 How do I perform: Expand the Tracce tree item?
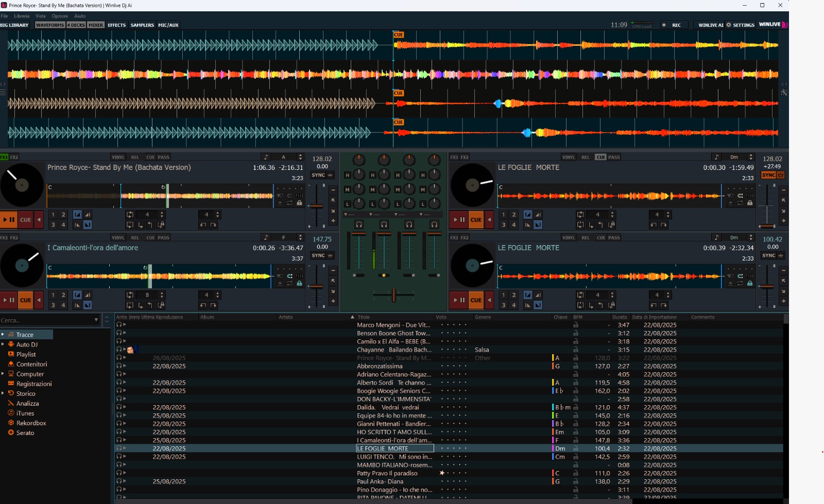click(3, 335)
